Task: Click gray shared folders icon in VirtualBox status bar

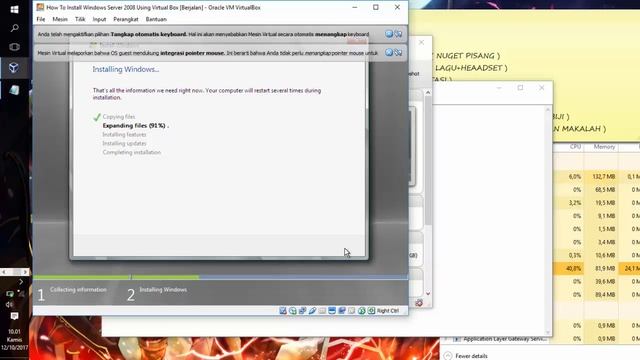Action: 322,311
